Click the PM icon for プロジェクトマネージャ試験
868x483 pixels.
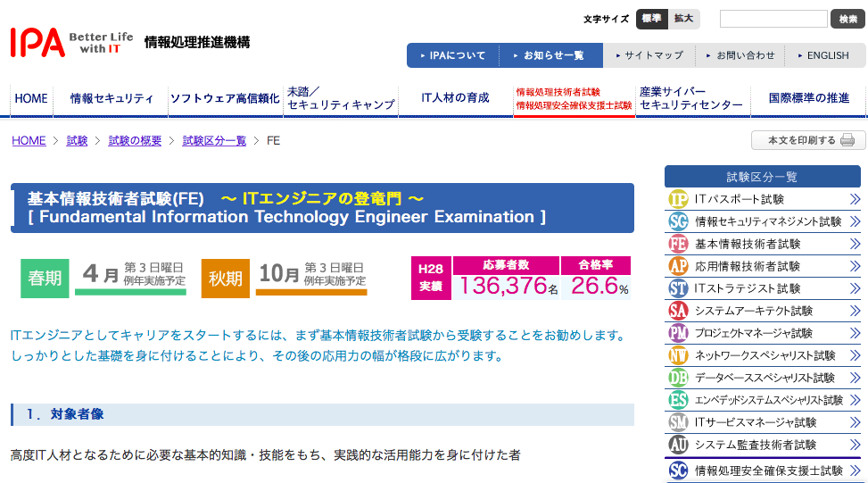click(678, 333)
